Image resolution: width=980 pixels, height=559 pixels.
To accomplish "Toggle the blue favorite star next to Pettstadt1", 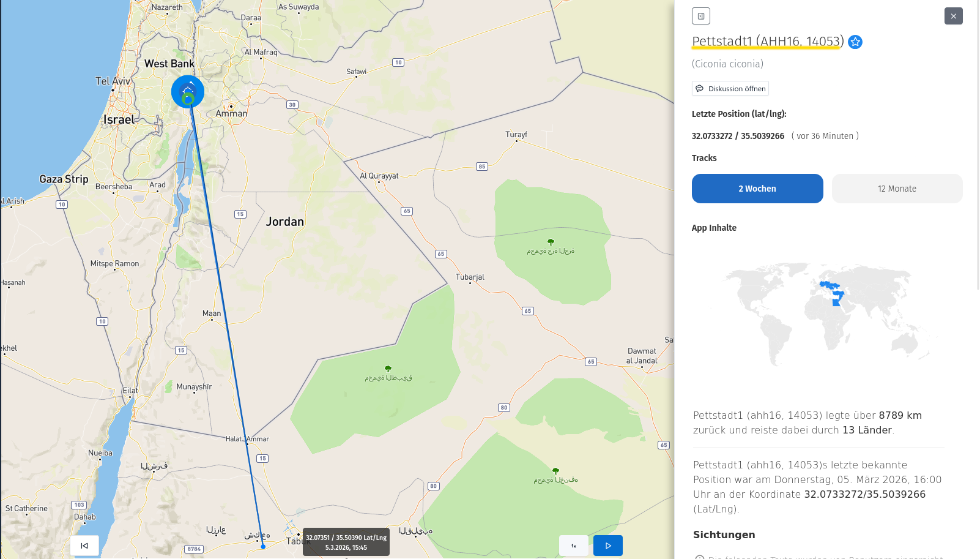I will [x=855, y=42].
